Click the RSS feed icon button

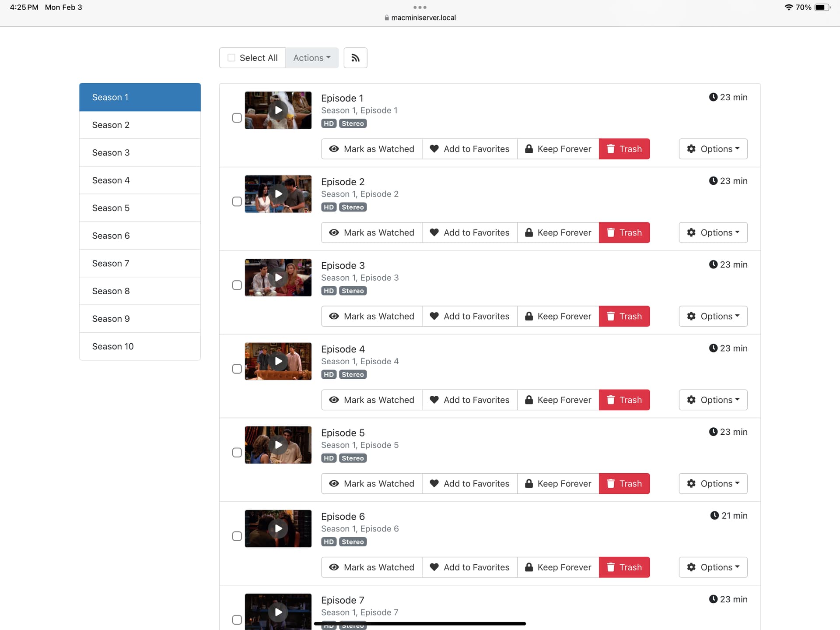click(355, 58)
